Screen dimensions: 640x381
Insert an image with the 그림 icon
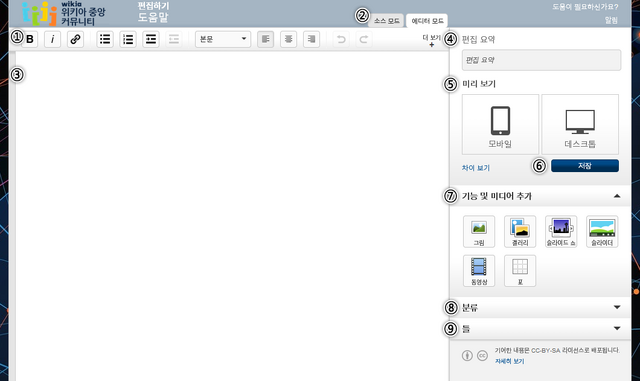tap(479, 232)
